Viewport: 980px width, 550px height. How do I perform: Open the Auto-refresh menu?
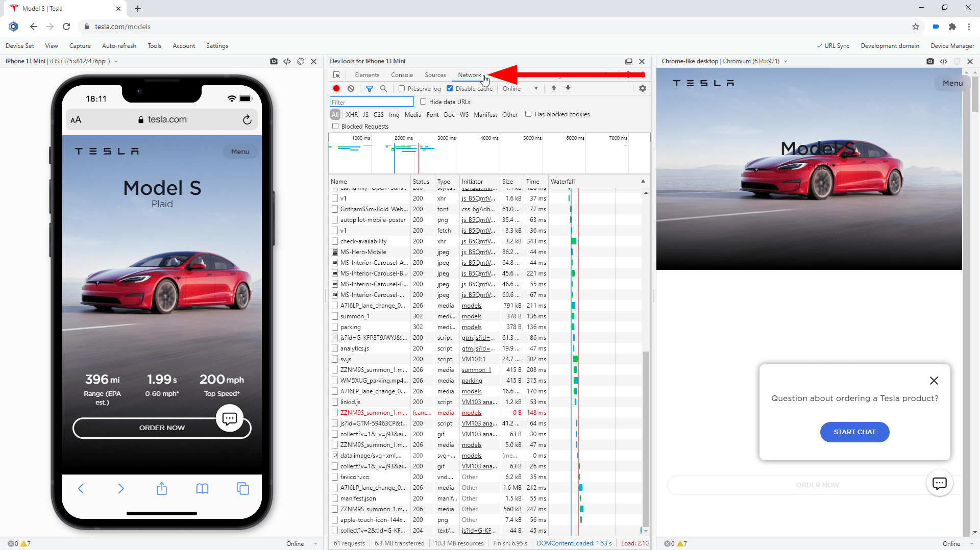119,46
